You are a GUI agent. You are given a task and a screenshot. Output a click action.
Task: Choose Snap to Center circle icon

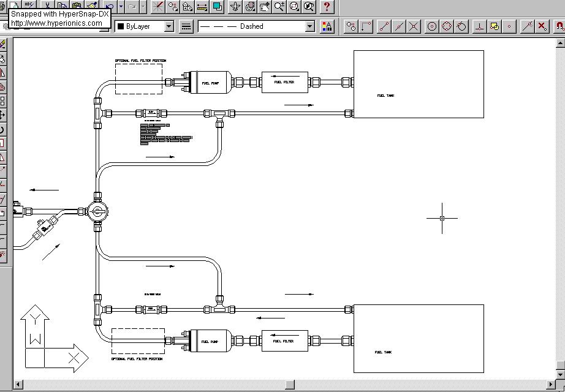click(432, 26)
